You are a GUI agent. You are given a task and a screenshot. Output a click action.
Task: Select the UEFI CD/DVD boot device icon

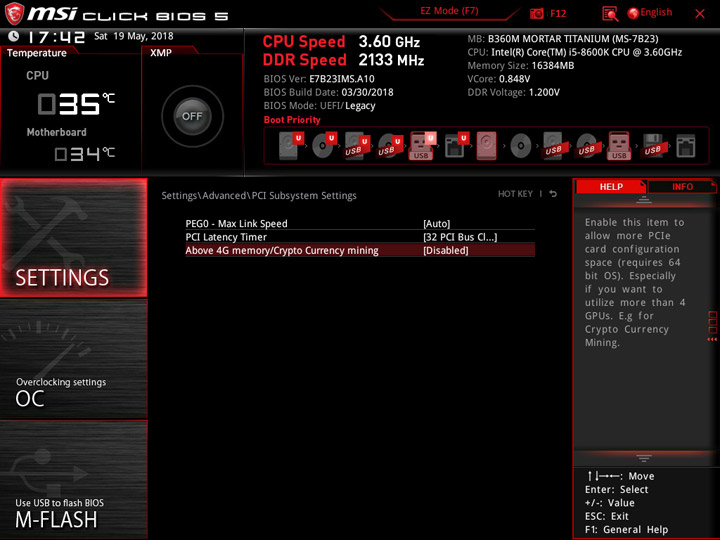(324, 146)
